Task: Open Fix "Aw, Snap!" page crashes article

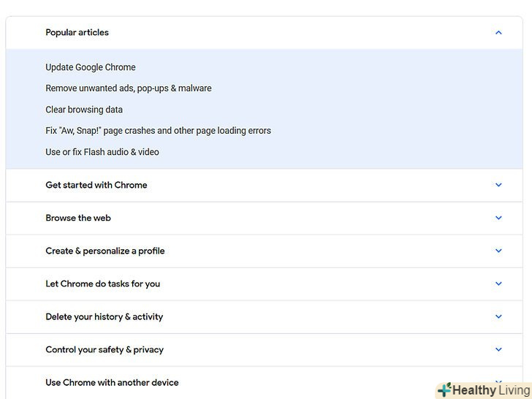Action: tap(158, 131)
